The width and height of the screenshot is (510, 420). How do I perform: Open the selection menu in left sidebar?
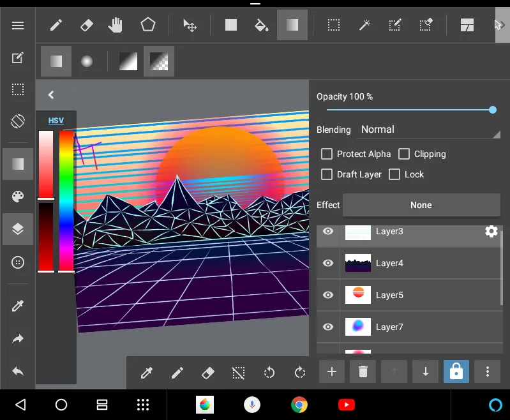click(x=18, y=89)
